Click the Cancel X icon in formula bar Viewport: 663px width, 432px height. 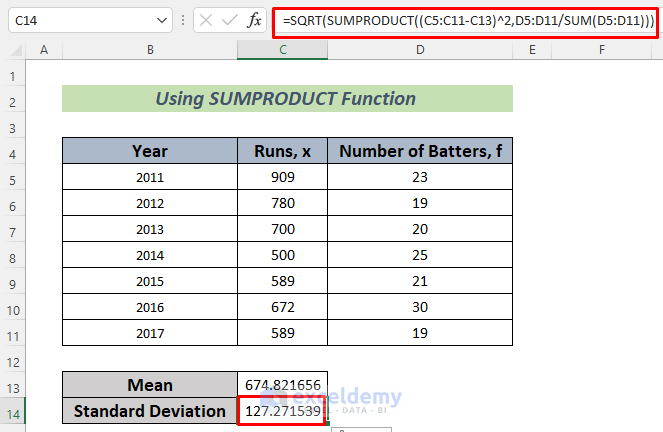pos(206,20)
